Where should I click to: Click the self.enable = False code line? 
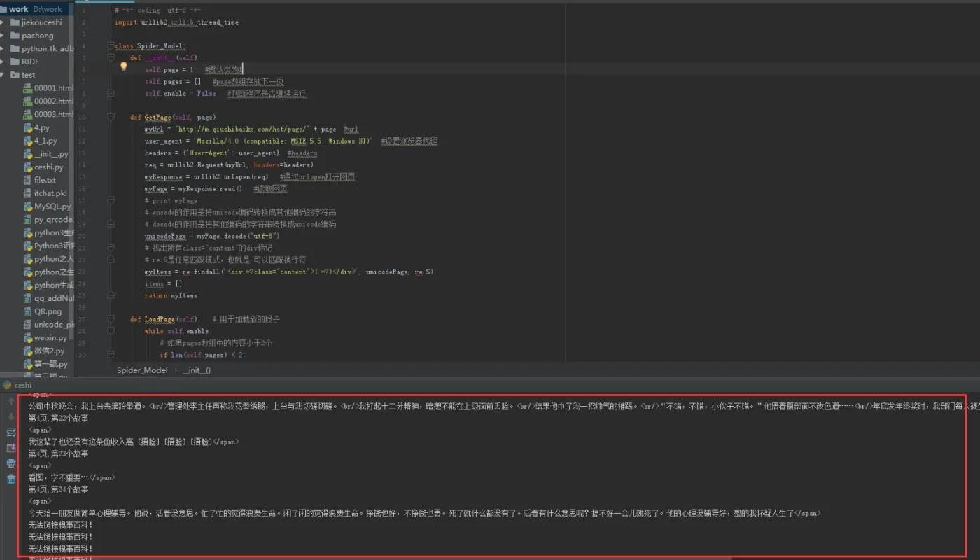(225, 94)
